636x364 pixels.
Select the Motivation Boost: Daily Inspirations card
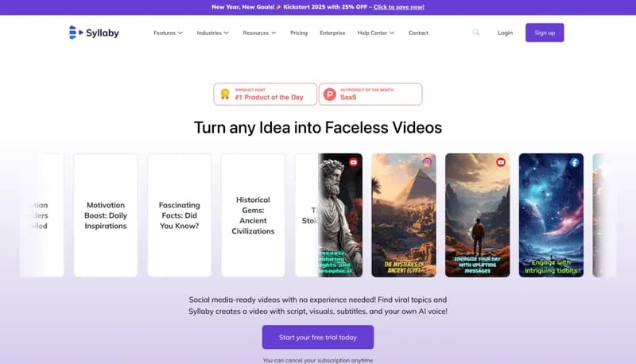point(106,215)
